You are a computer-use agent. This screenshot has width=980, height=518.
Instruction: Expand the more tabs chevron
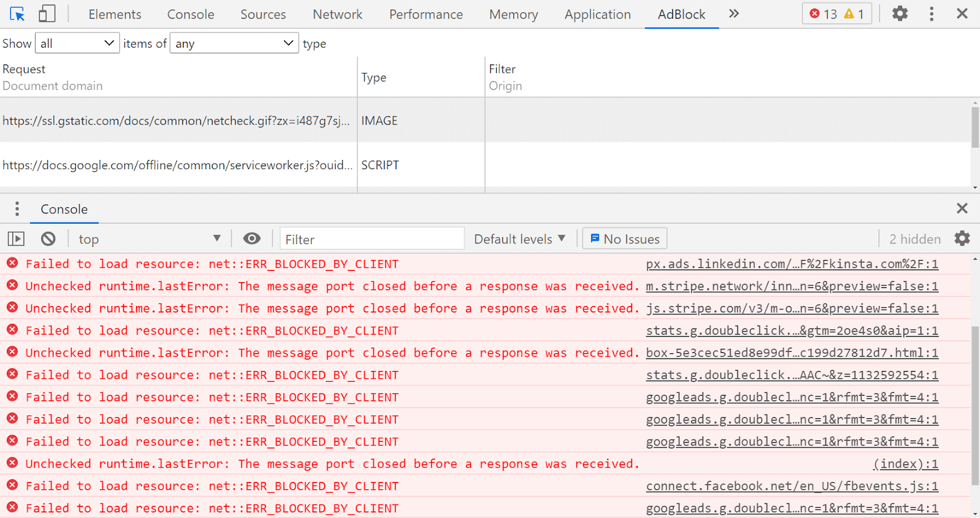point(734,13)
